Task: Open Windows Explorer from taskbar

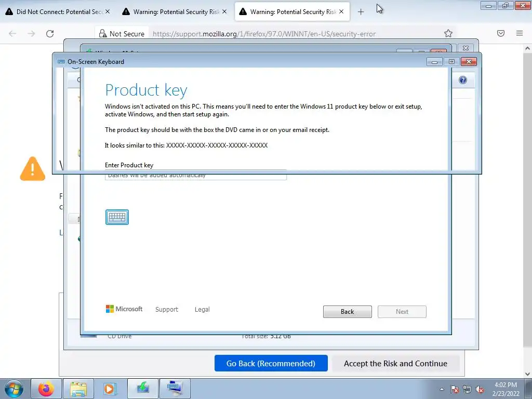Action: click(78, 389)
